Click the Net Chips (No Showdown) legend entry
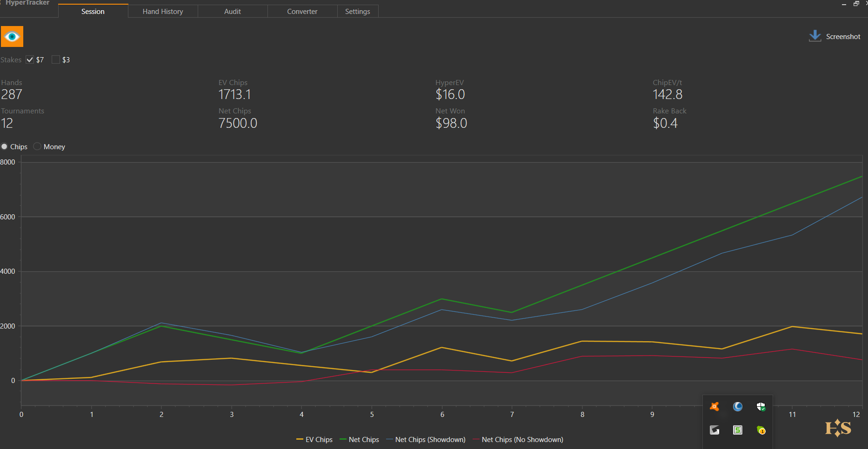This screenshot has width=868, height=449. click(518, 440)
